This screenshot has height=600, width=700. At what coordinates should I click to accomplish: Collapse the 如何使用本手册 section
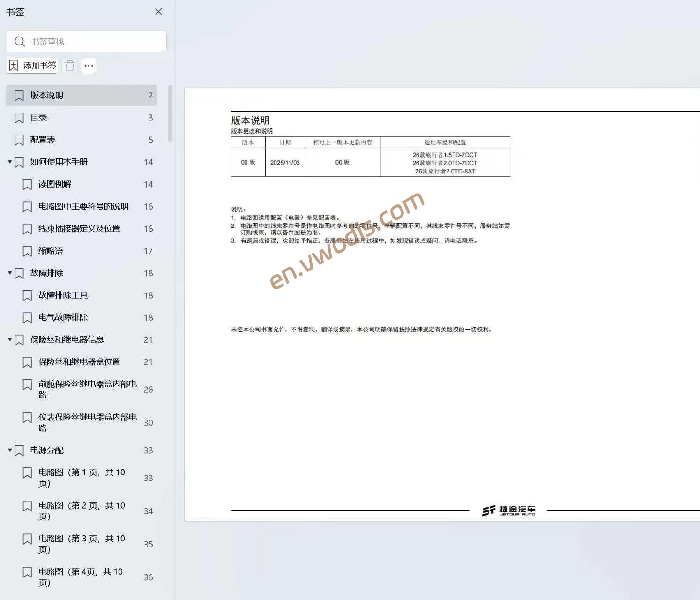tap(10, 162)
